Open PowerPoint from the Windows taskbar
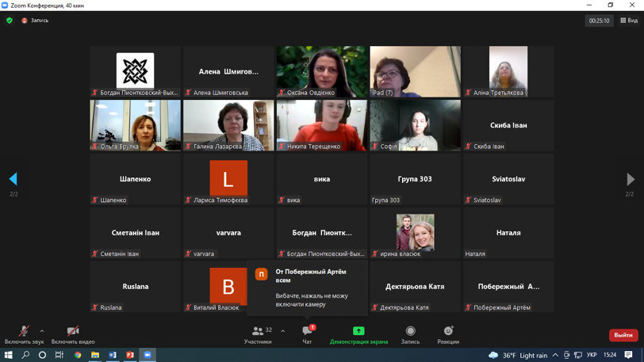 click(130, 355)
